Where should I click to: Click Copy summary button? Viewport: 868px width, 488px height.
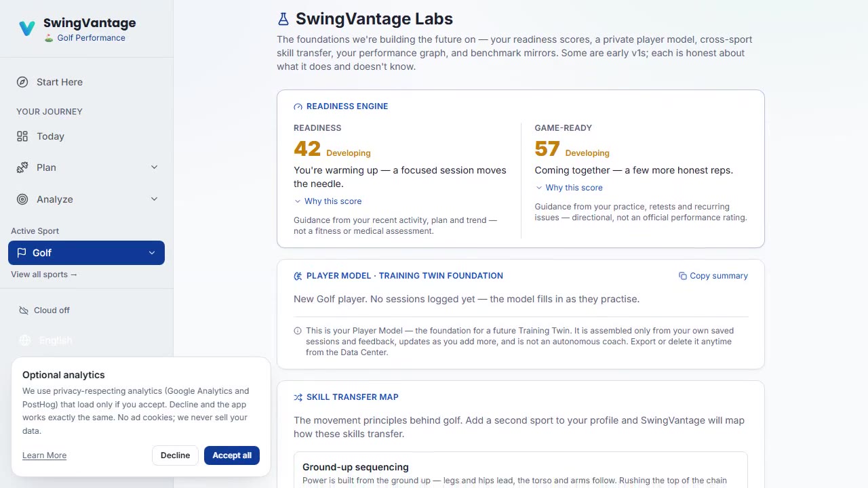pos(713,276)
